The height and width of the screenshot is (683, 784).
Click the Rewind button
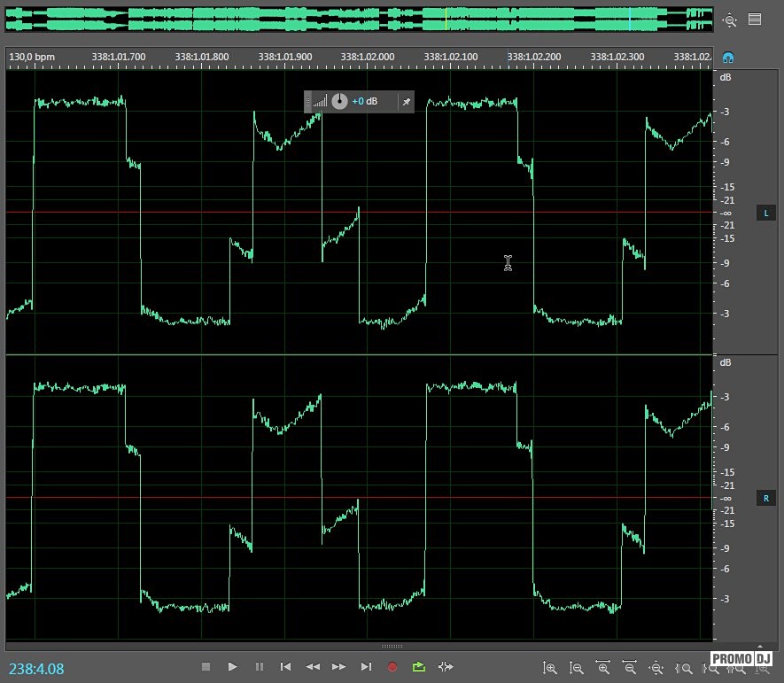point(312,667)
